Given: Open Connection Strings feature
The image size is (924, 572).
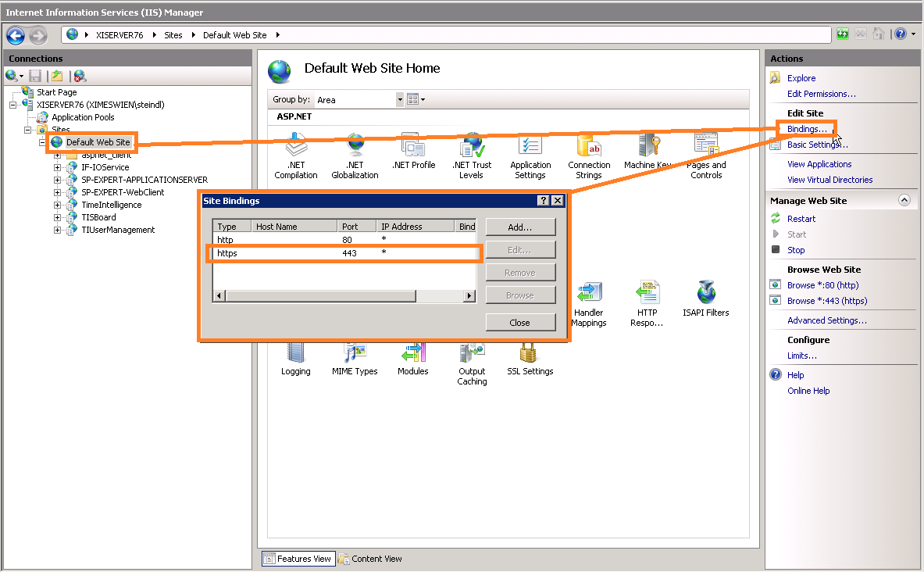Looking at the screenshot, I should click(x=589, y=157).
